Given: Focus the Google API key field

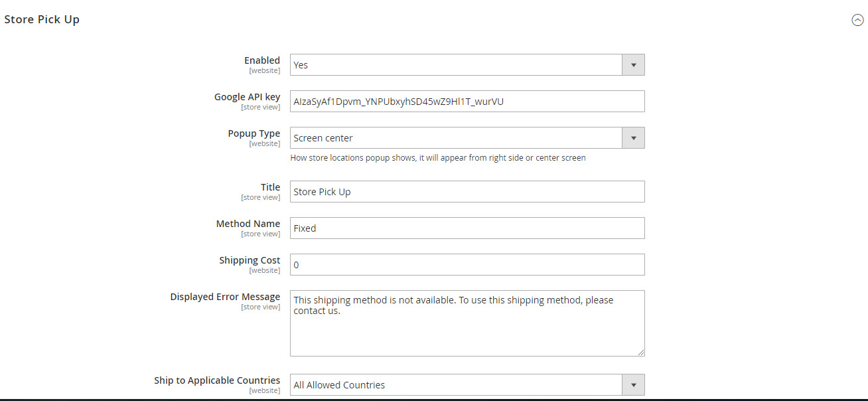Looking at the screenshot, I should coord(467,102).
